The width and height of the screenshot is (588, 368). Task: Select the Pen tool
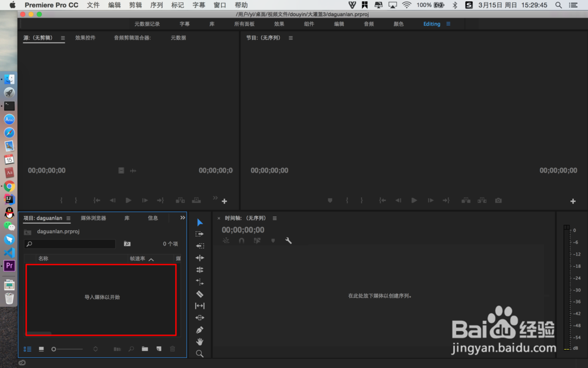pos(200,330)
